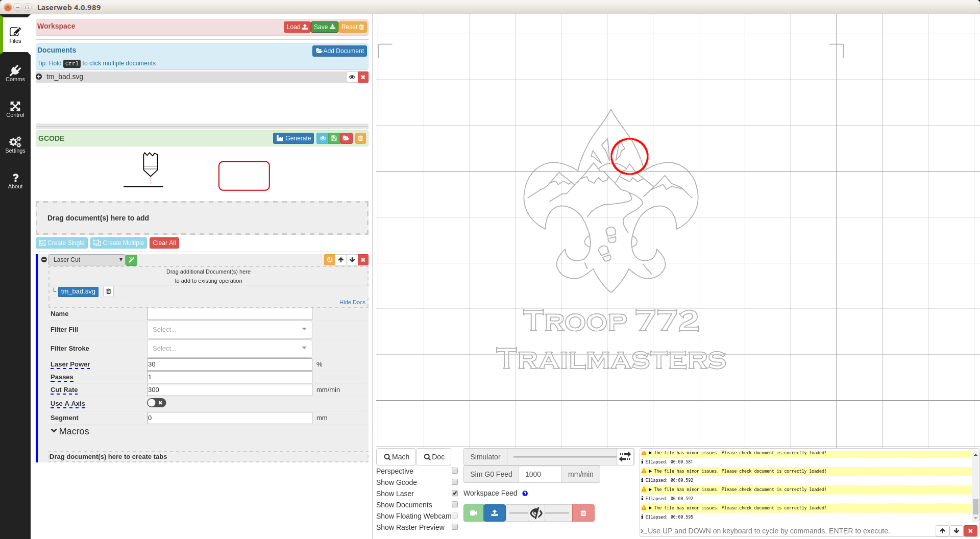Viewport: 980px width, 539px height.
Task: Click the Workspace Feed help icon
Action: (x=525, y=494)
